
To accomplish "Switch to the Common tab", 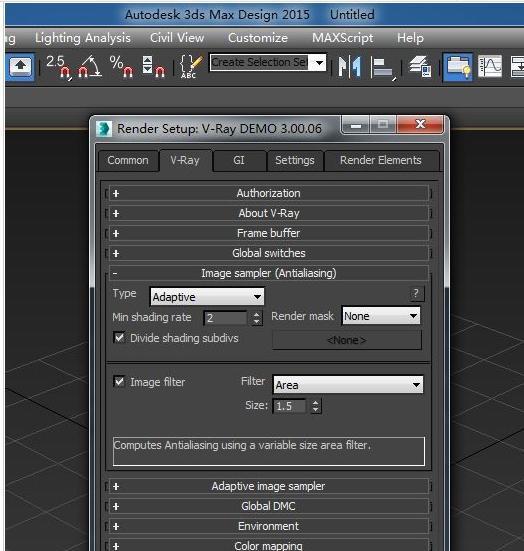I will pos(128,161).
